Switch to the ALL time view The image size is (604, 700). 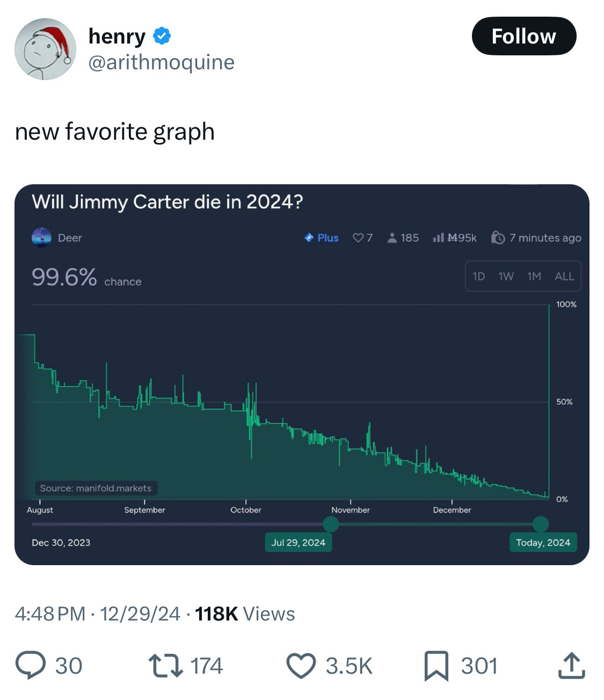564,276
